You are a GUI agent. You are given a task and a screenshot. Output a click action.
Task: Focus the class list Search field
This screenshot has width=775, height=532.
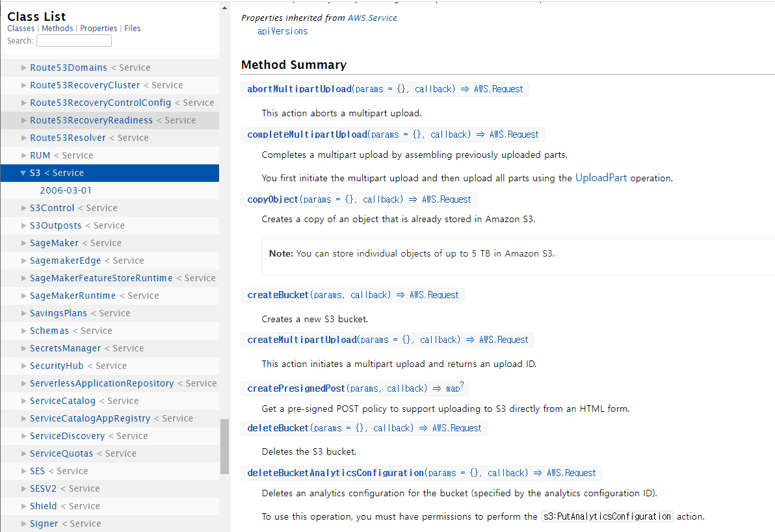[74, 40]
